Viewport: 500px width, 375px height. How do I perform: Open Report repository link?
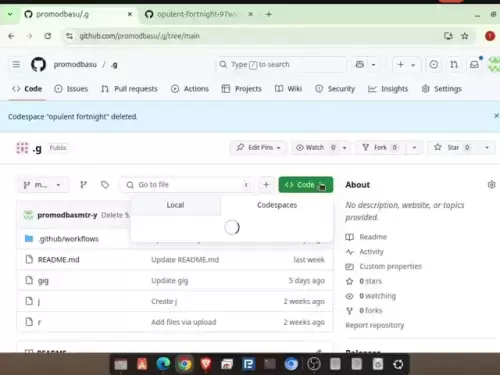[375, 325]
